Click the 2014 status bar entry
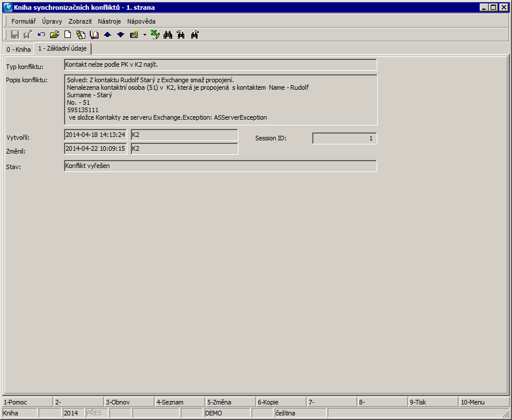Viewport: 512px width, 420px height. click(73, 413)
